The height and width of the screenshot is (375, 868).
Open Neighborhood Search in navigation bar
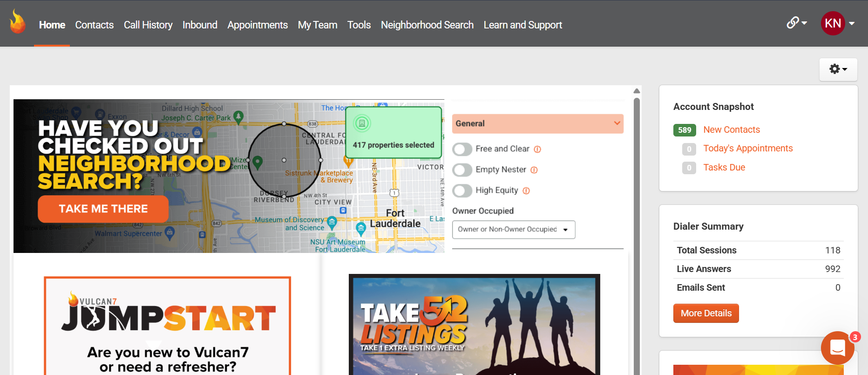(427, 25)
